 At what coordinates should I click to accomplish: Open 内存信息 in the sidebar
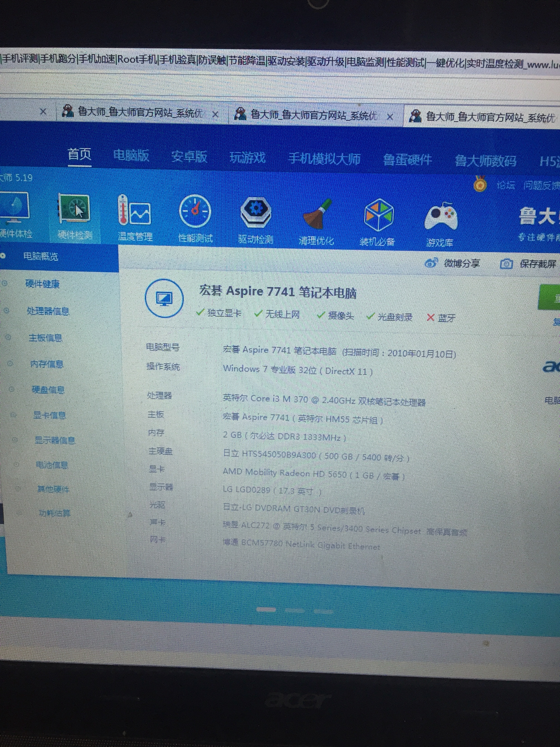click(47, 364)
